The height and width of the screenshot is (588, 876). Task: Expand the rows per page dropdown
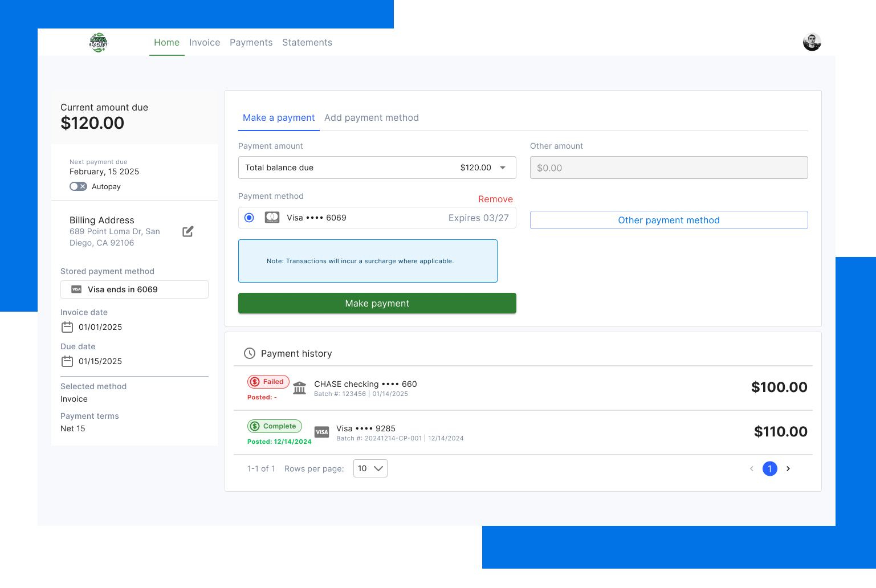[x=370, y=468]
